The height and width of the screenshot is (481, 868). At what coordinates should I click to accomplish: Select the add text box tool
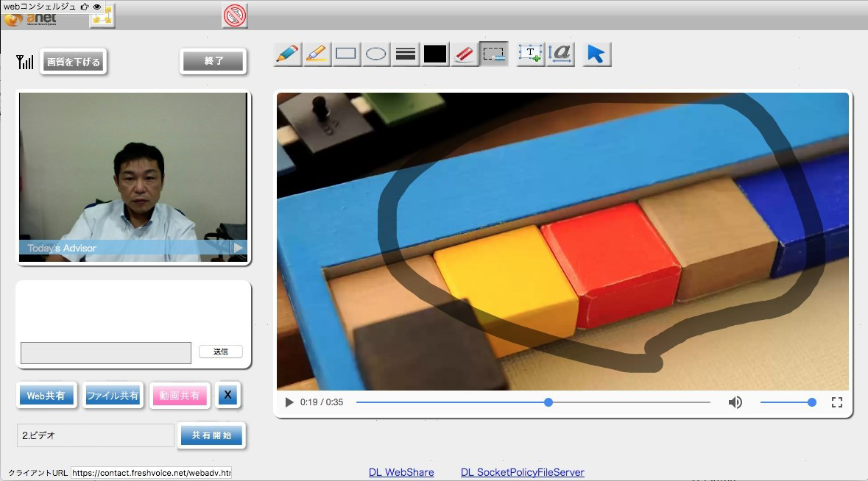(530, 54)
